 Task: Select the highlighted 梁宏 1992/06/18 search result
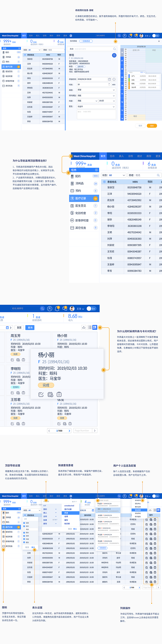[x=108, y=510]
